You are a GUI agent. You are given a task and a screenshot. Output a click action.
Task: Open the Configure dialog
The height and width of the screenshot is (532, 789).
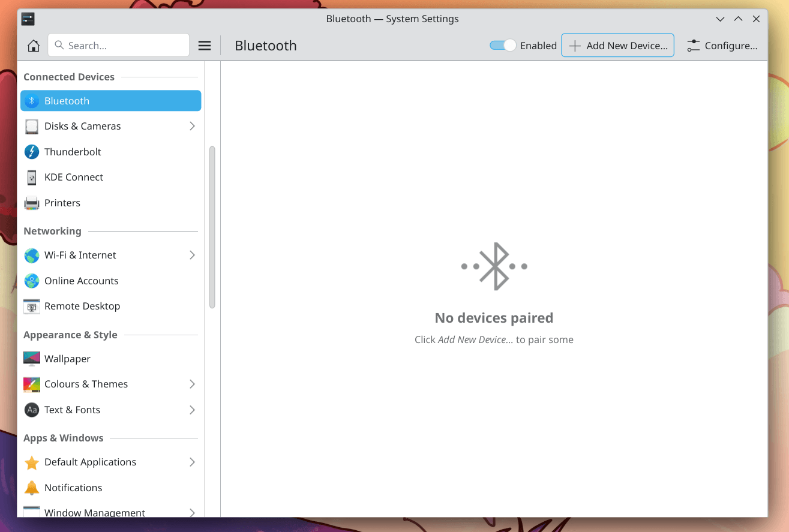point(722,45)
